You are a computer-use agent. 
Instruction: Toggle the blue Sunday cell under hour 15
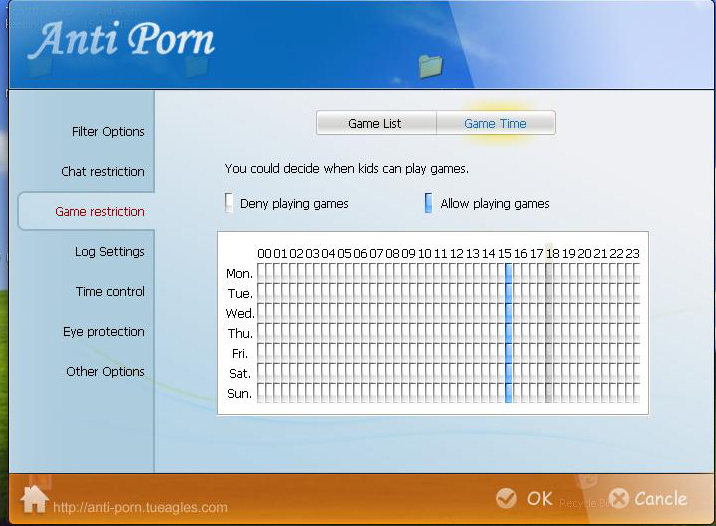point(509,393)
